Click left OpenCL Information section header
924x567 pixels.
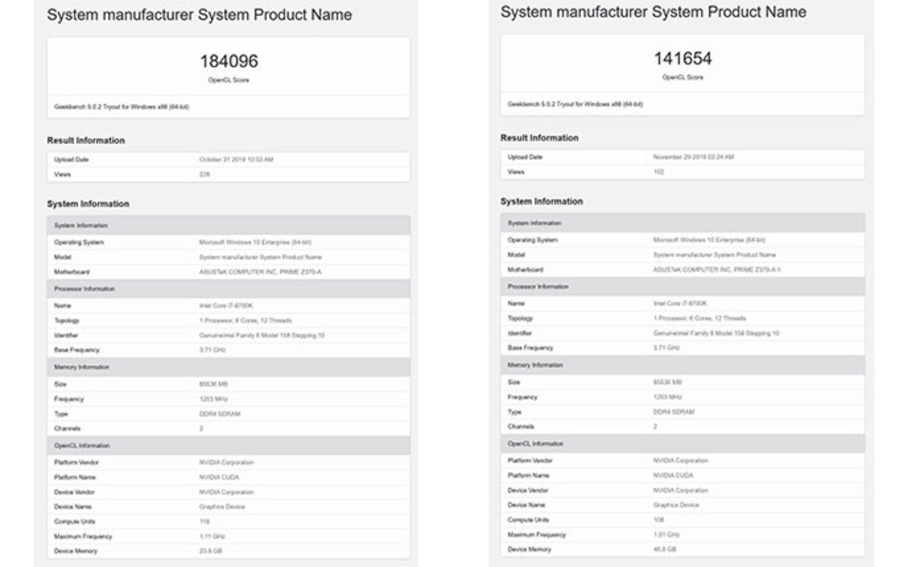(x=82, y=446)
